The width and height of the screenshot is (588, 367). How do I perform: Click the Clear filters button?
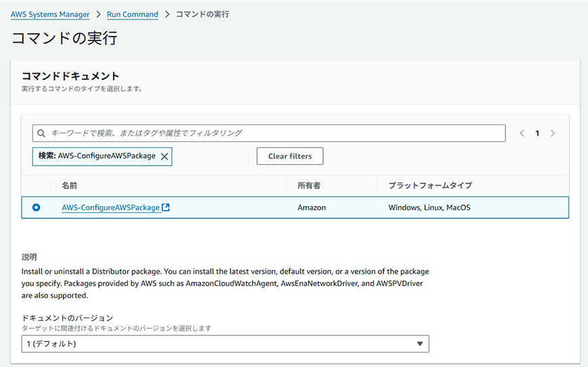pyautogui.click(x=290, y=156)
